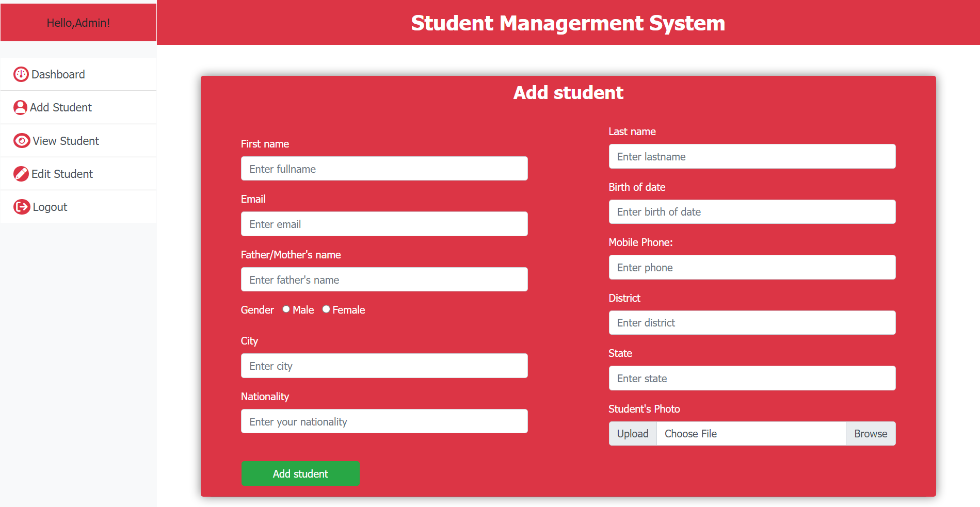Select Logout from the sidebar

(x=49, y=206)
